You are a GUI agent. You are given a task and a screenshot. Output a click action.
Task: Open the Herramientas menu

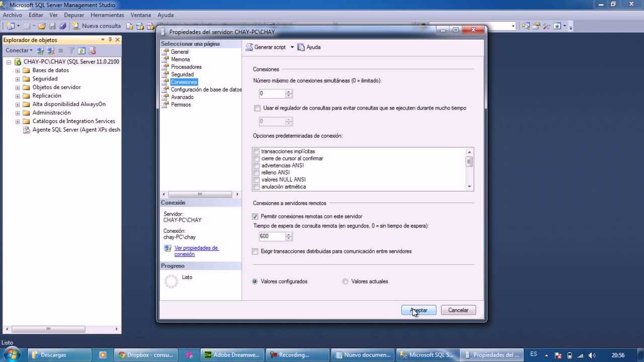107,15
